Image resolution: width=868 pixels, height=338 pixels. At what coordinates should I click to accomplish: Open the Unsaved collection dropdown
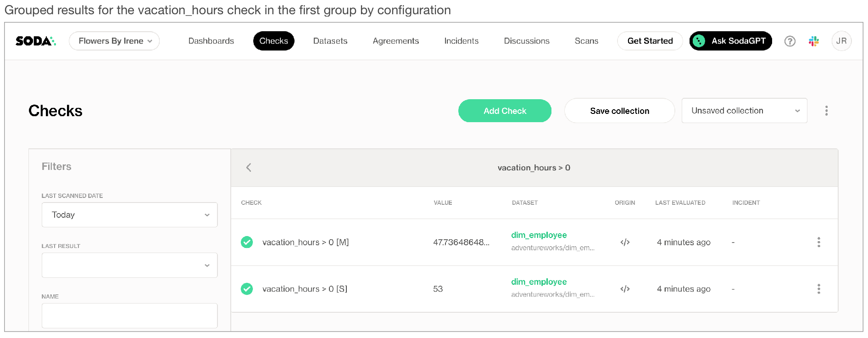coord(744,111)
